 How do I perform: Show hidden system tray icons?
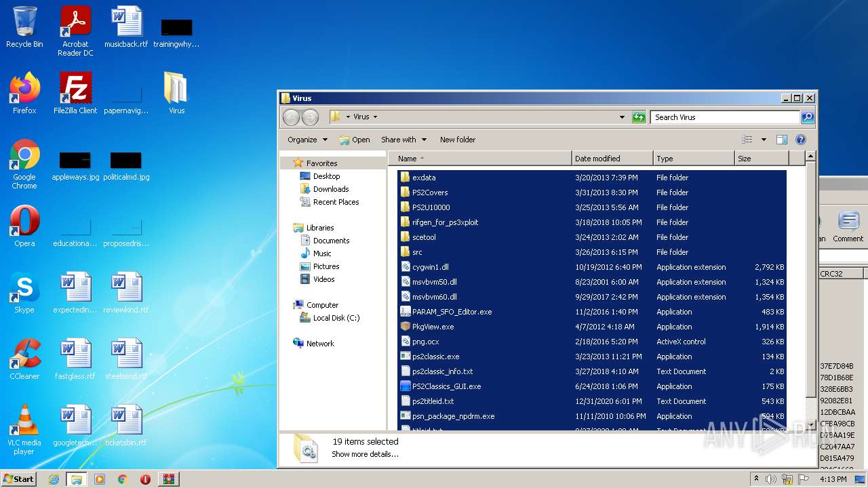(757, 479)
